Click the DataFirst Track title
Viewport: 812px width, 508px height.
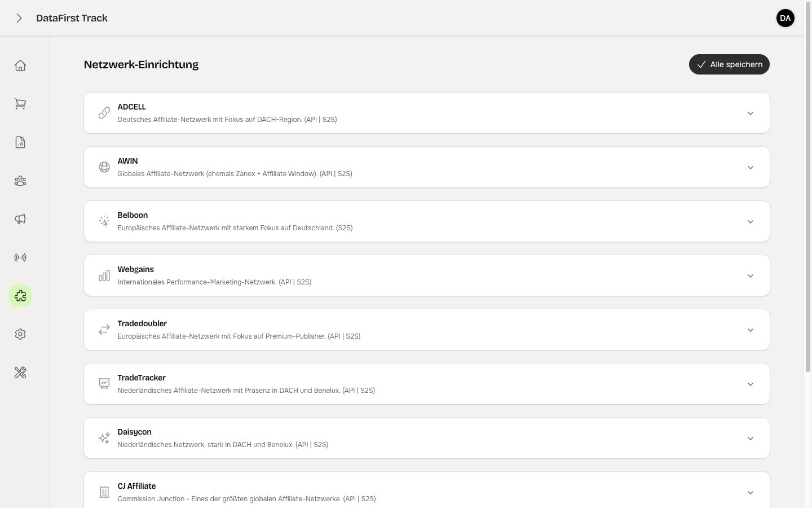(x=72, y=18)
